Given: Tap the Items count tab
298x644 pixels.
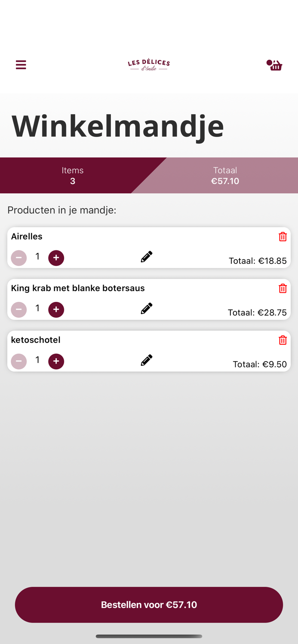Looking at the screenshot, I should pyautogui.click(x=72, y=176).
